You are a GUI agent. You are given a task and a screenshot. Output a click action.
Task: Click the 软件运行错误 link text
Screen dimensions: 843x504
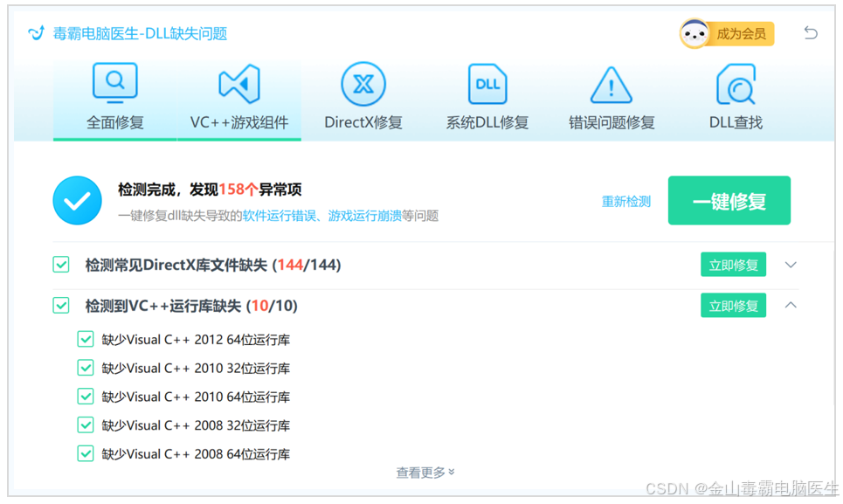279,216
